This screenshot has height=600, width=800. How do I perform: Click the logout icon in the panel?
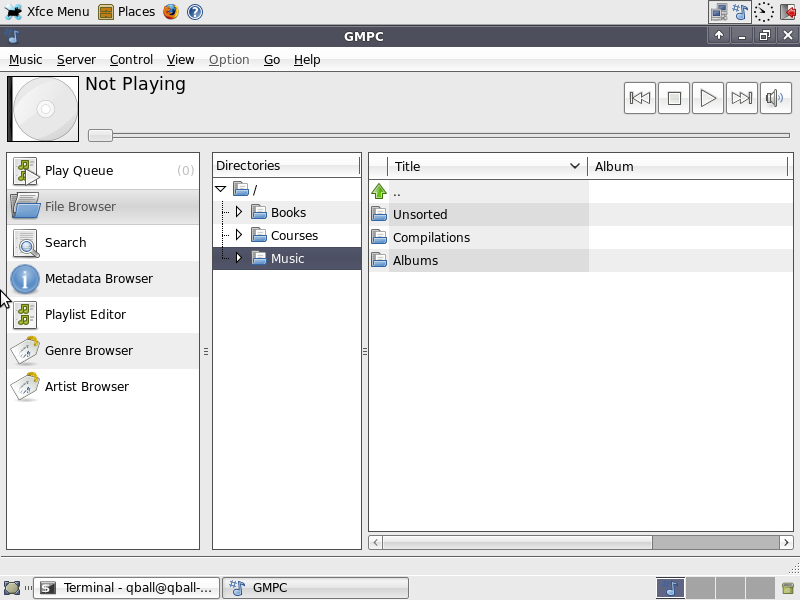(788, 11)
